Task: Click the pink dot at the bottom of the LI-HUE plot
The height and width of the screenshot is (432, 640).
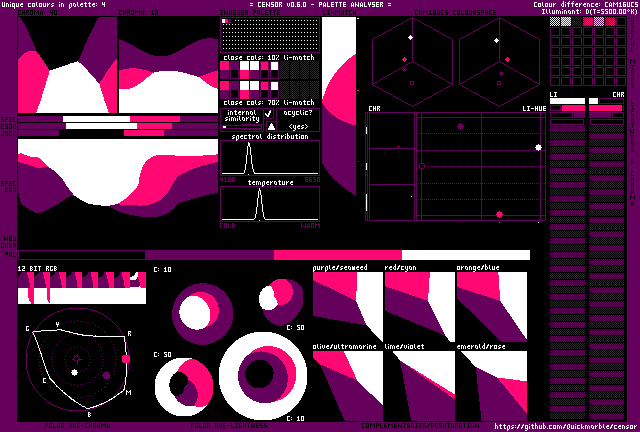Action: click(499, 214)
